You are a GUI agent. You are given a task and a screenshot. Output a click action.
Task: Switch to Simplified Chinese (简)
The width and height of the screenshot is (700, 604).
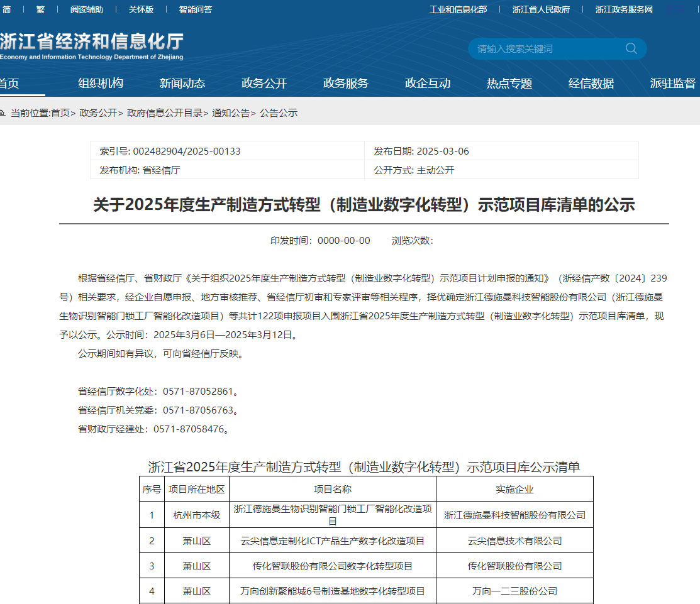coord(6,9)
